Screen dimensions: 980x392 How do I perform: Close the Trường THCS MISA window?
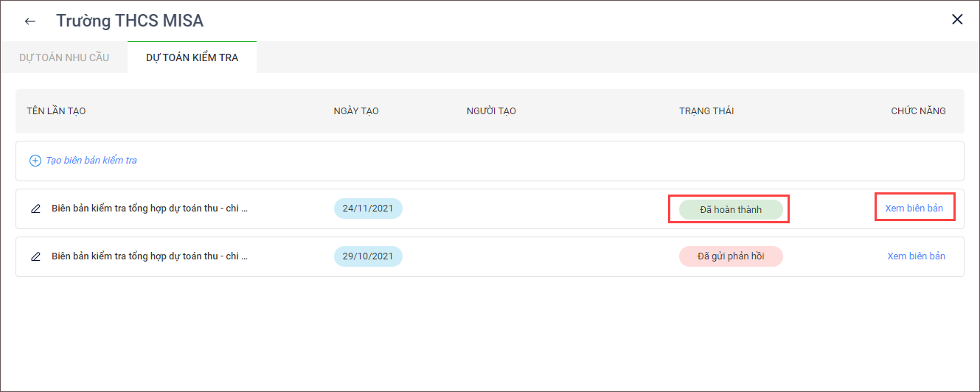[957, 20]
